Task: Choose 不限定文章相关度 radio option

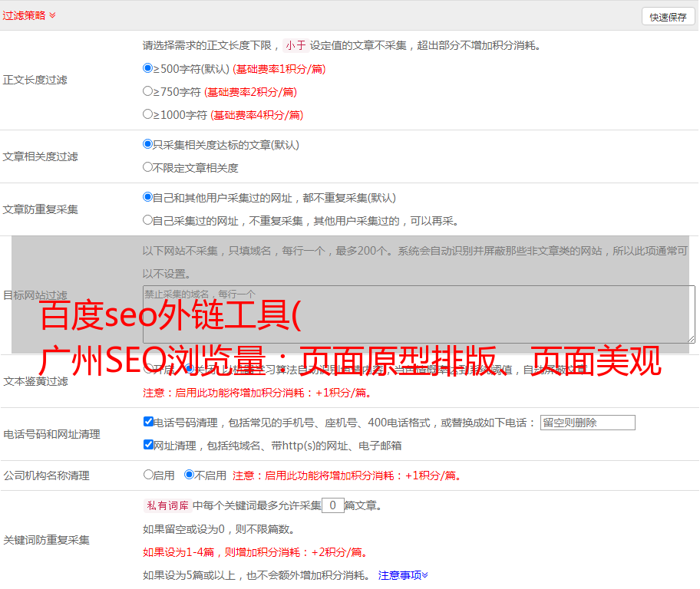Action: pyautogui.click(x=148, y=167)
